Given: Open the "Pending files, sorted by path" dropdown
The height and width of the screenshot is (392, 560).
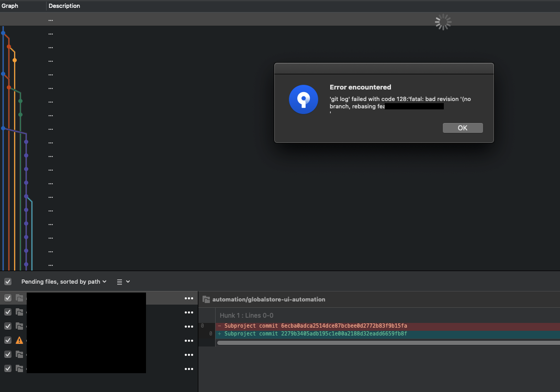Looking at the screenshot, I should point(64,282).
